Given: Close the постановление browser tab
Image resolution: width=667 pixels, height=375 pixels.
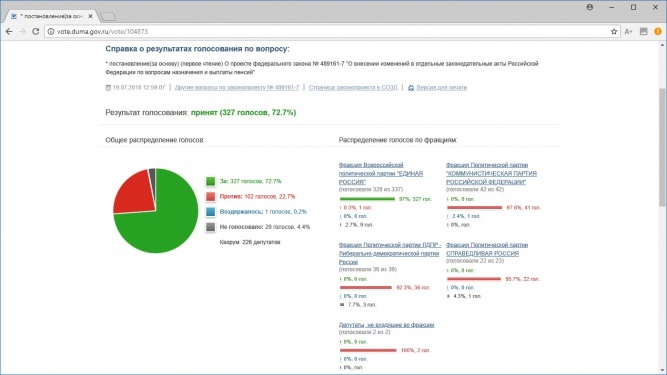Looking at the screenshot, I should [90, 16].
